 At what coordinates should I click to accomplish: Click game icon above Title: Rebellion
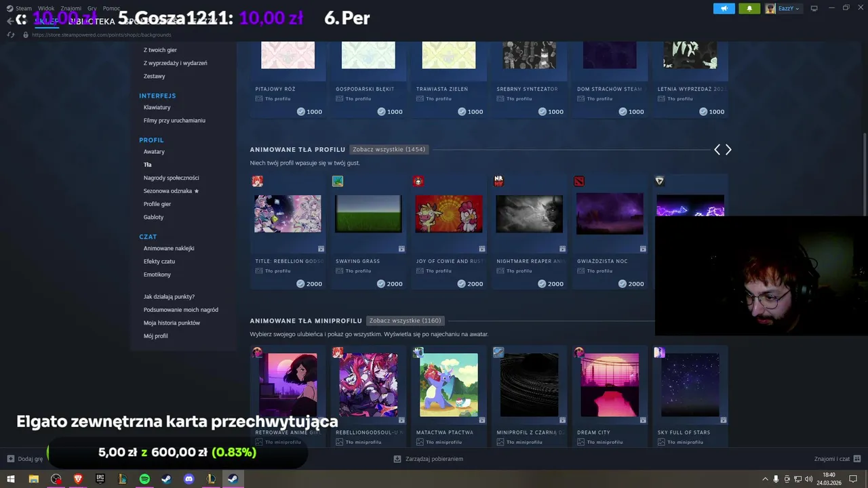[257, 181]
